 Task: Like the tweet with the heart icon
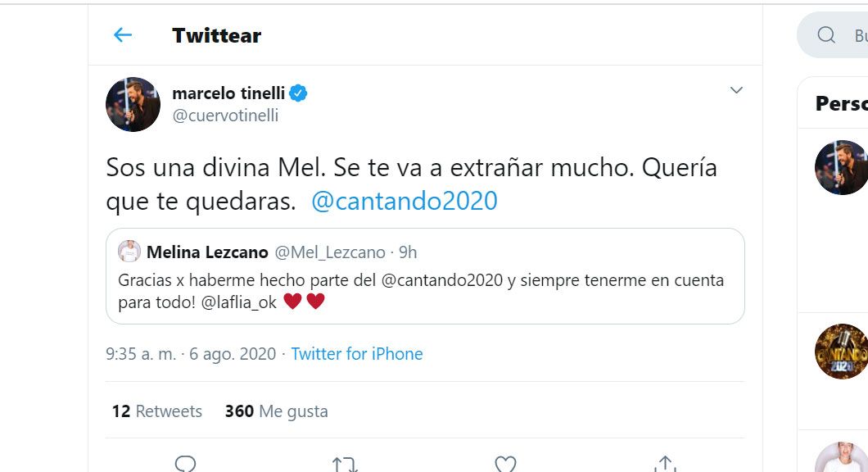coord(505,465)
